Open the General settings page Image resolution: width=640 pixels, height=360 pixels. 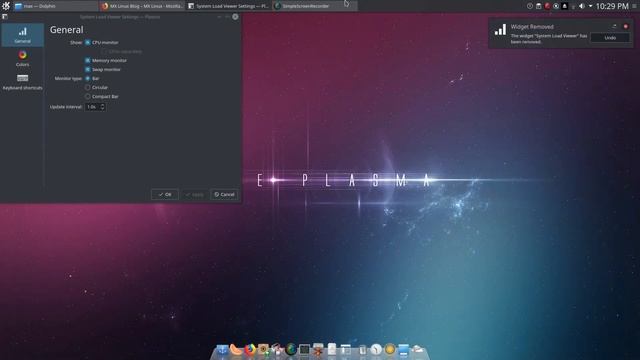pos(22,35)
